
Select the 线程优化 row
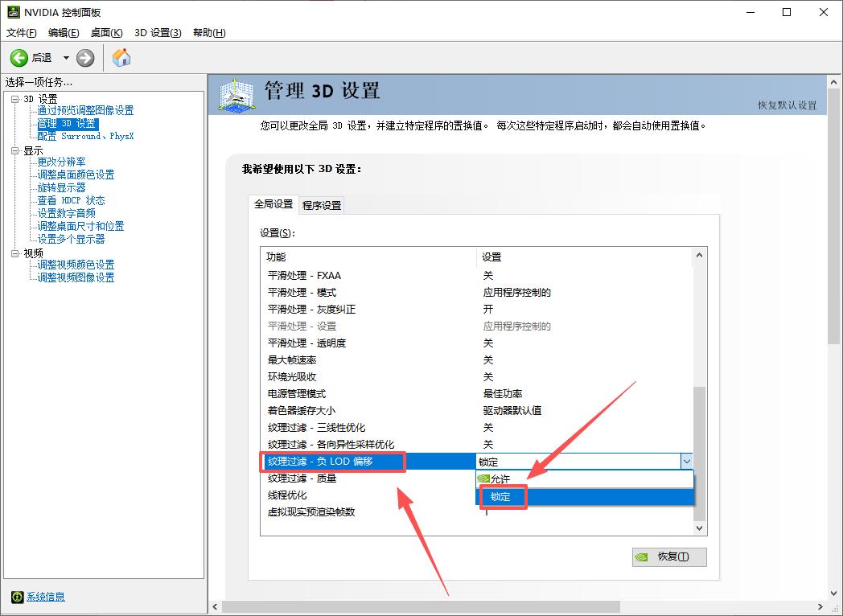click(368, 495)
